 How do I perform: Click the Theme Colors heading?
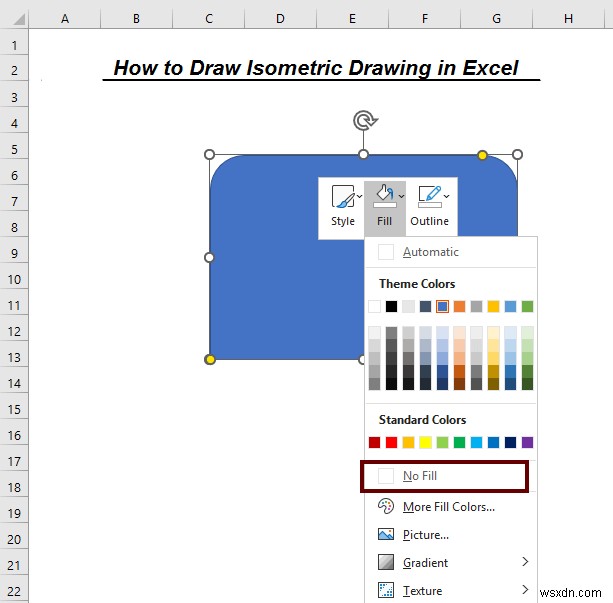click(x=417, y=284)
